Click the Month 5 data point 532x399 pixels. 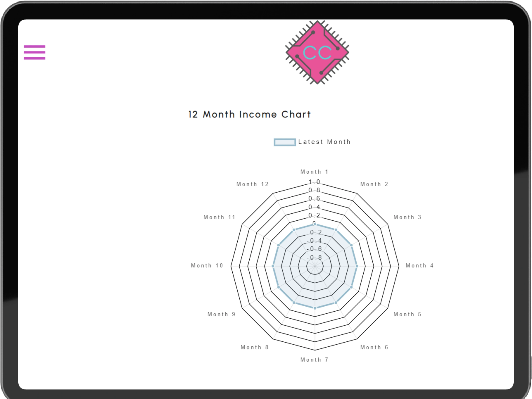point(351,287)
